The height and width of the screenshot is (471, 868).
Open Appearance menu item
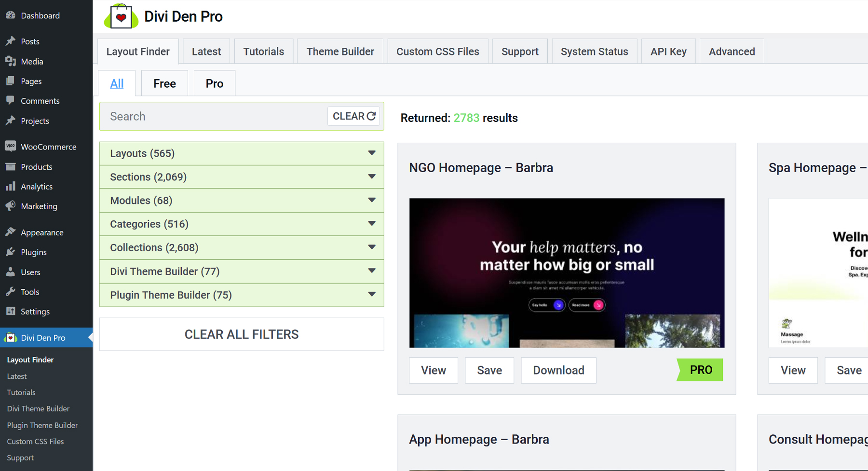pyautogui.click(x=46, y=232)
